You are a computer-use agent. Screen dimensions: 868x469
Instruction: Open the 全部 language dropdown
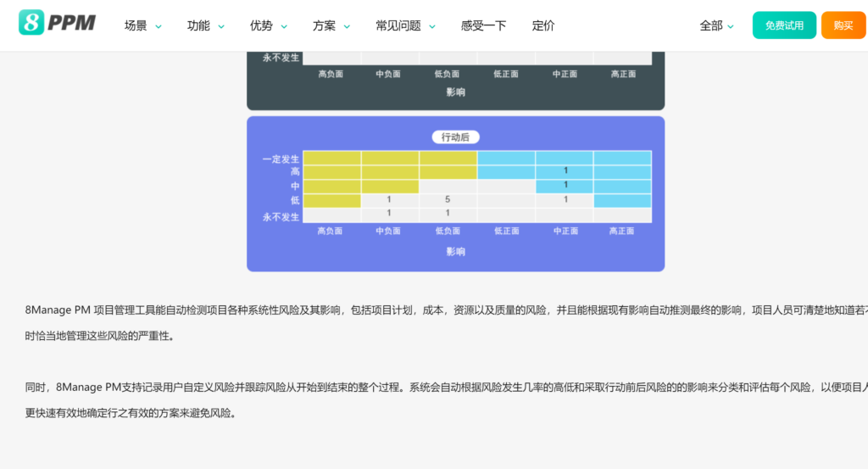pyautogui.click(x=716, y=25)
